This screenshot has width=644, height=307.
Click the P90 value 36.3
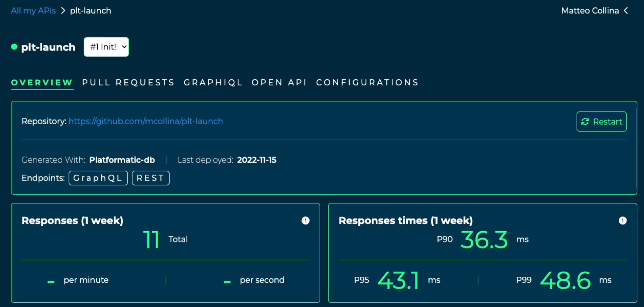tap(484, 239)
